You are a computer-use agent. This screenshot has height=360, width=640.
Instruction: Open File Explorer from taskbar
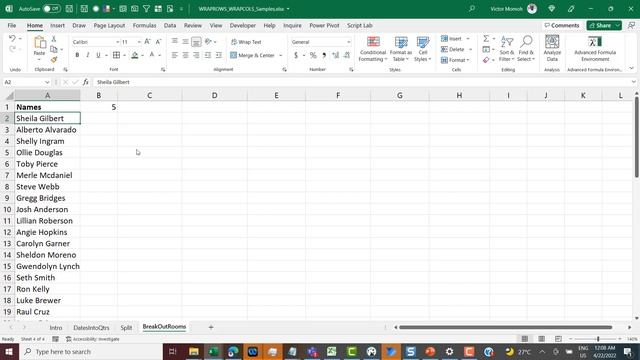point(194,351)
